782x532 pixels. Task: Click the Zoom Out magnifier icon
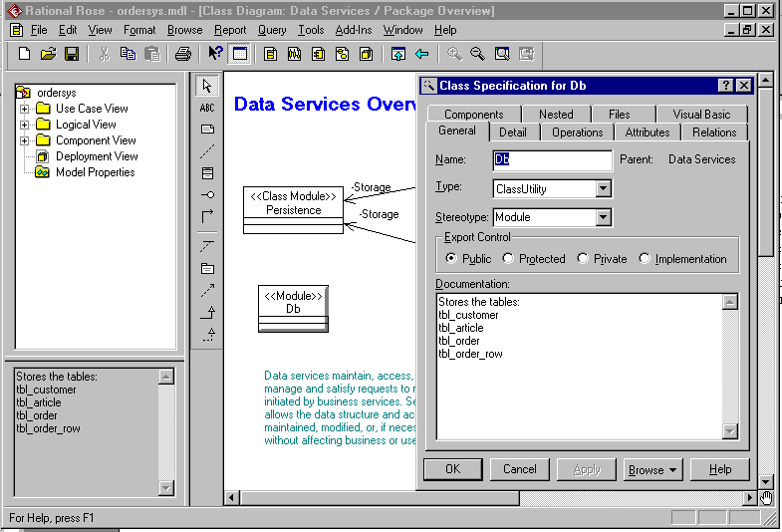click(478, 54)
